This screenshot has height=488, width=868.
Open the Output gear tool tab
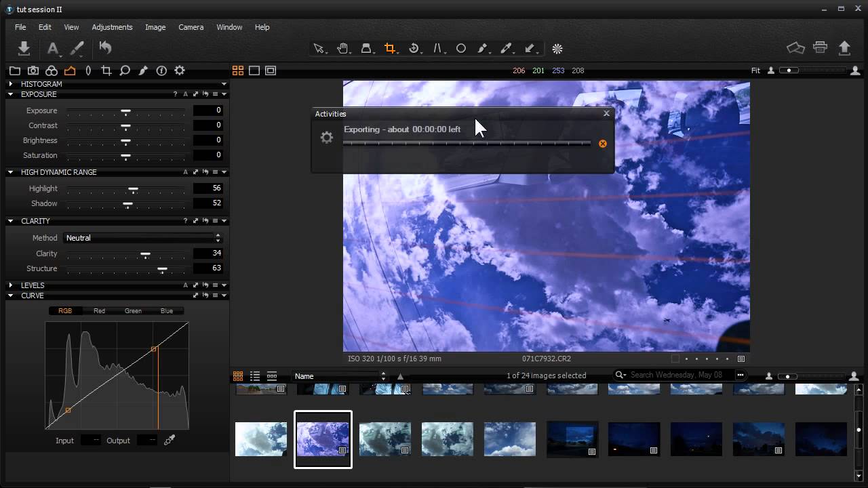pos(180,70)
